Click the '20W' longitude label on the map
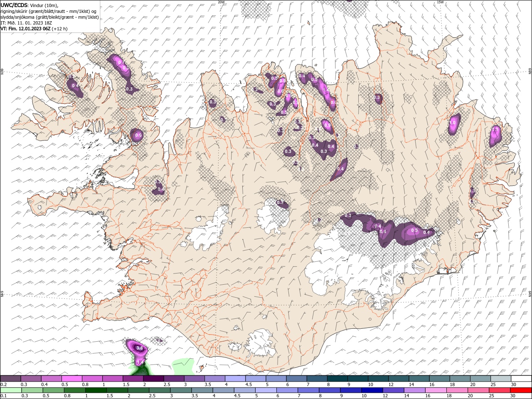Image resolution: width=532 pixels, height=399 pixels. [x=222, y=2]
